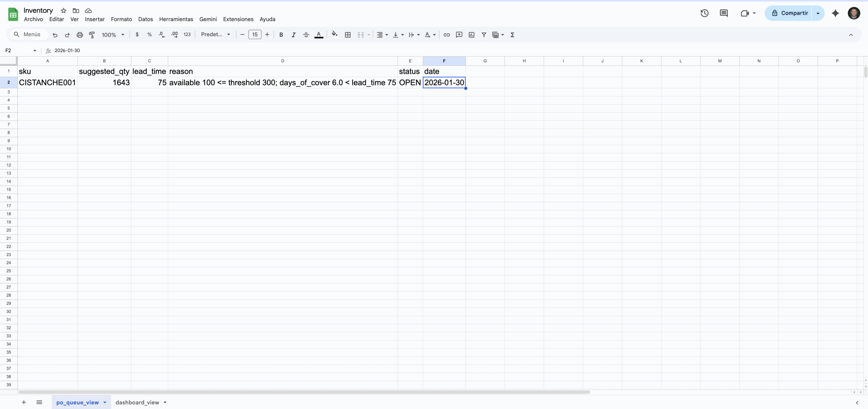Open the comments panel icon

tap(724, 13)
